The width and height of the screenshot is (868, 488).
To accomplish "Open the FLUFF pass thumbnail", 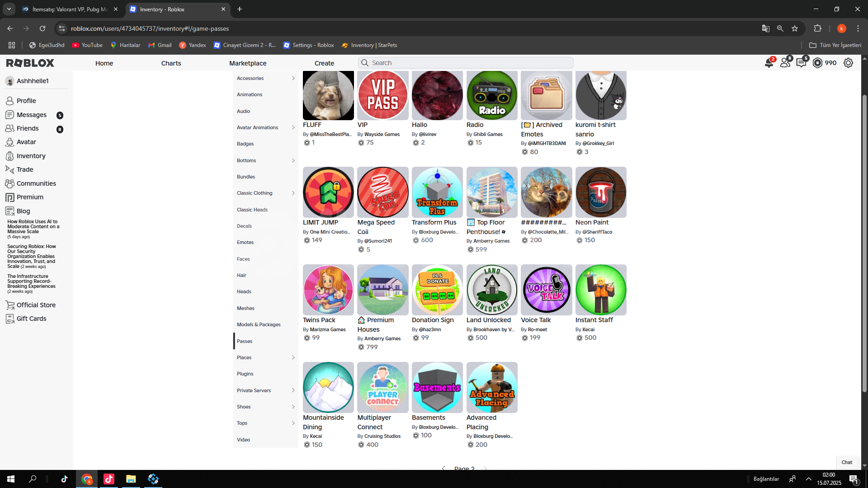I will click(x=328, y=95).
